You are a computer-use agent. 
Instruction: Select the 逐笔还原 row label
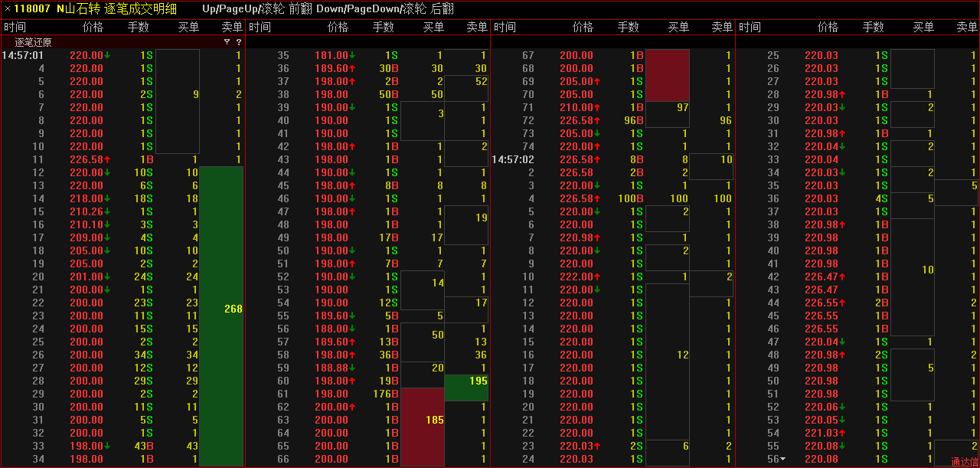(33, 42)
